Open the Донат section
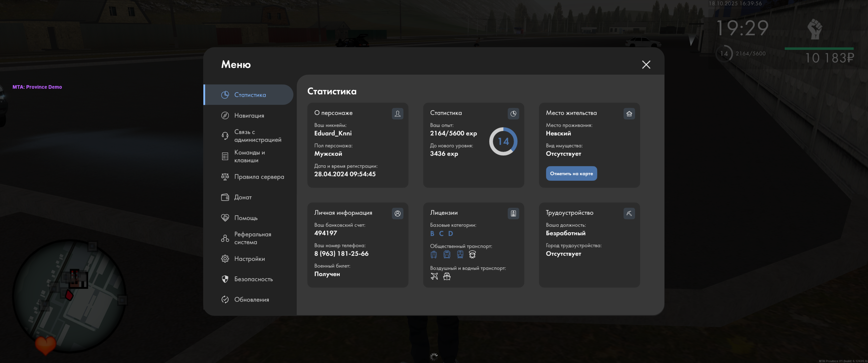Image resolution: width=868 pixels, height=363 pixels. pos(242,197)
